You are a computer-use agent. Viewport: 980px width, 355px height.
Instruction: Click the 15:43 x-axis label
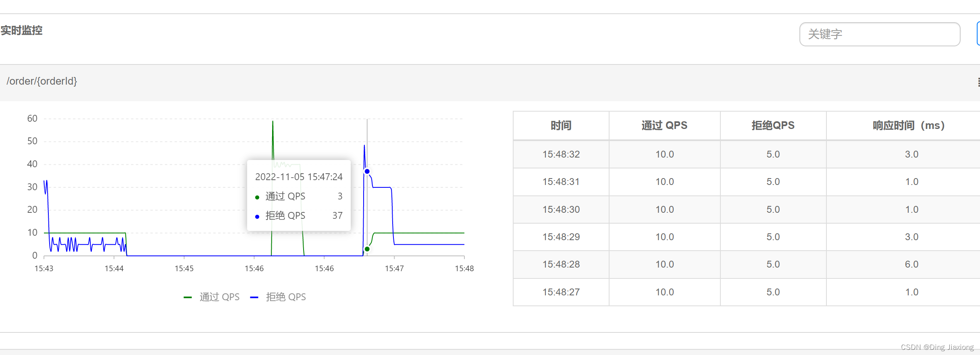(x=44, y=268)
